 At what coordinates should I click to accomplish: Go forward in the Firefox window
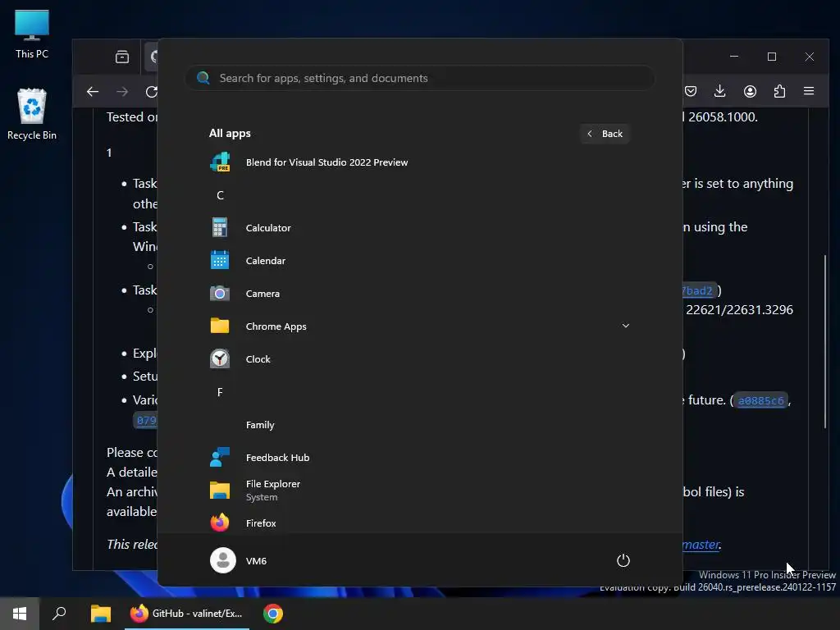[122, 92]
